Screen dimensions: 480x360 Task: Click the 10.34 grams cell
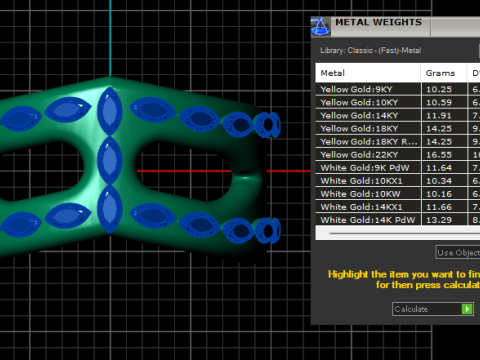(x=444, y=181)
